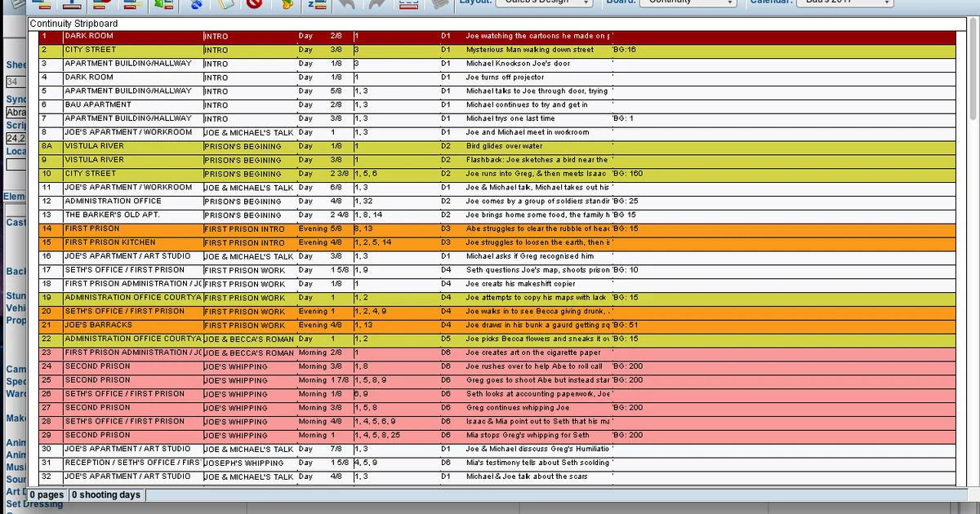Viewport: 980px width, 514px height.
Task: Click the '0 shooting days' status tab
Action: click(x=106, y=495)
